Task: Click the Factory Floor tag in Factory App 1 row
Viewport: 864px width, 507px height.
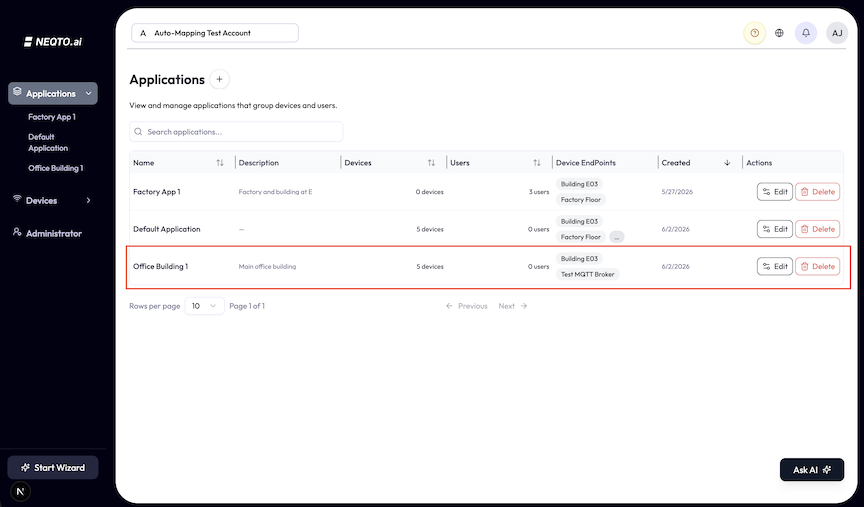Action: click(581, 199)
